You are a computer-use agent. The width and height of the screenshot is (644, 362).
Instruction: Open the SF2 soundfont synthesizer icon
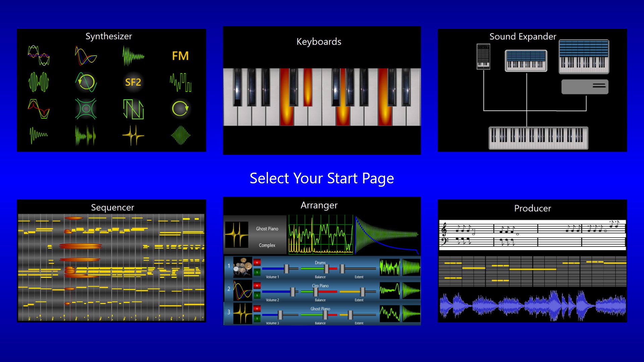pos(133,81)
